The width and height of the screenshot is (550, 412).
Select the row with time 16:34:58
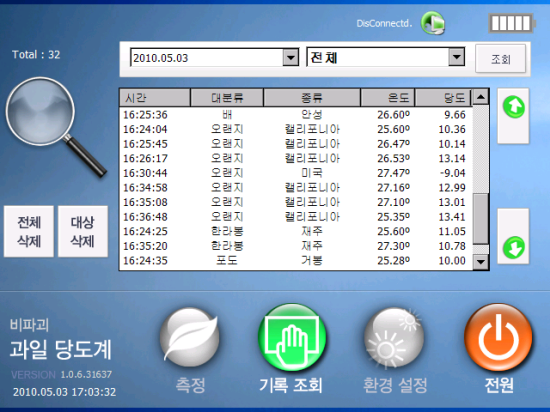point(296,188)
